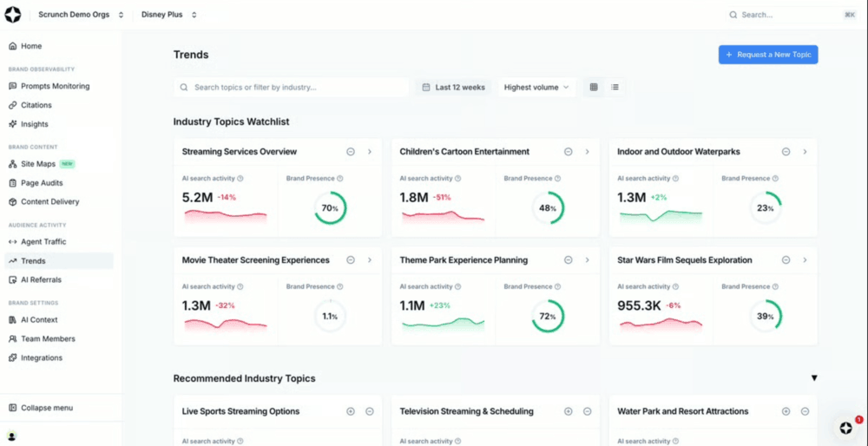Add Water Park and Resort Attractions topic
This screenshot has width=868, height=446.
point(786,411)
